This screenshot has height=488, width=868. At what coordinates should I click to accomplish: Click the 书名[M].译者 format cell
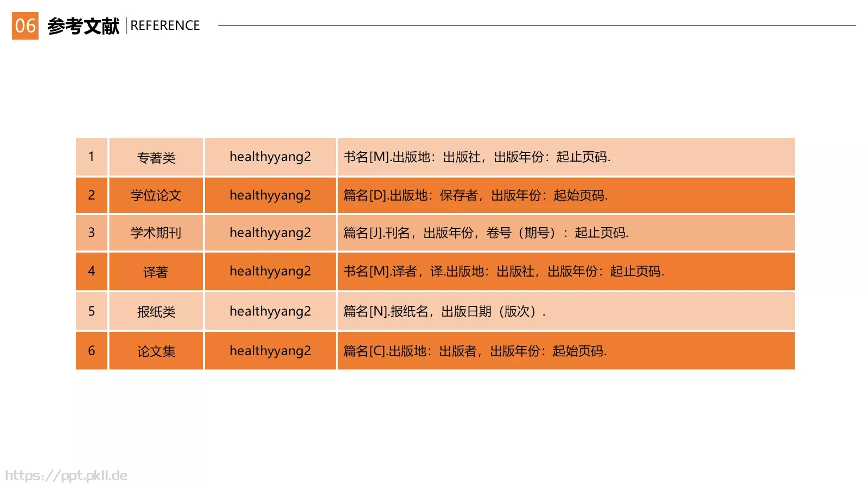pyautogui.click(x=566, y=271)
